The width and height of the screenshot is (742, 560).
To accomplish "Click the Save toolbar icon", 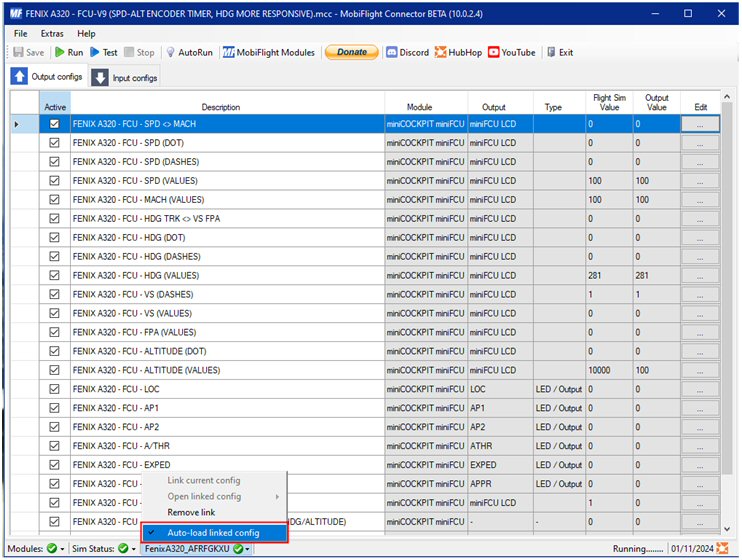I will [18, 52].
